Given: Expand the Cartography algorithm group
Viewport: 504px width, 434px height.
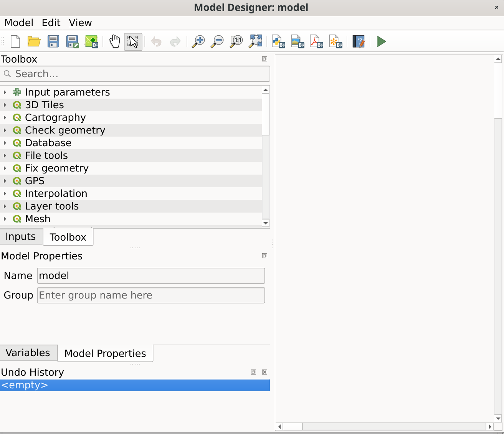Looking at the screenshot, I should [5, 118].
